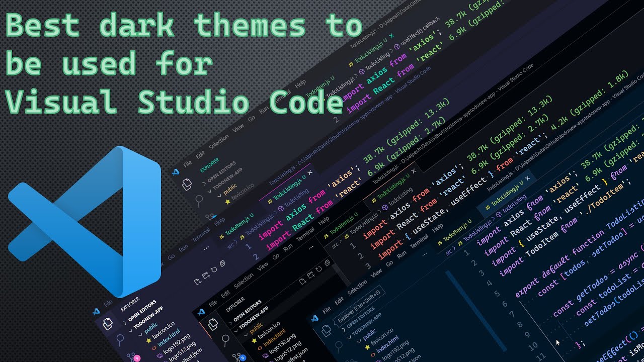
Task: Click line number 5 in navy editor
Action: tap(497, 294)
